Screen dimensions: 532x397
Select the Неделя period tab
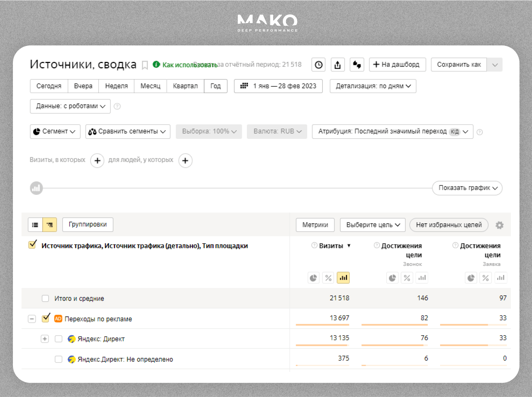point(116,86)
